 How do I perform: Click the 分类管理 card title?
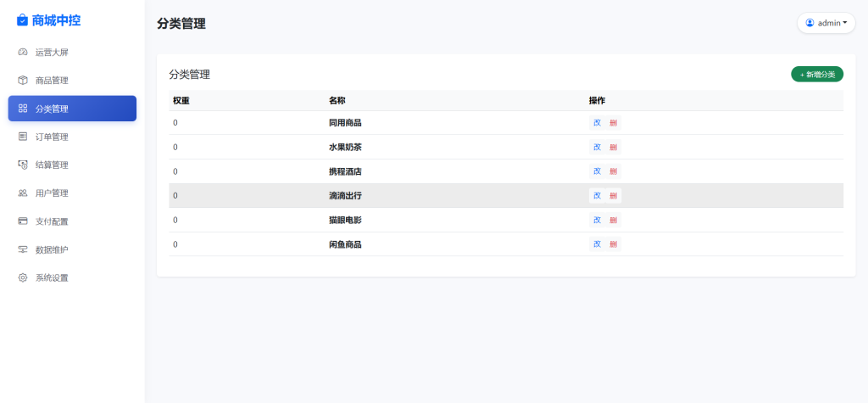[189, 75]
